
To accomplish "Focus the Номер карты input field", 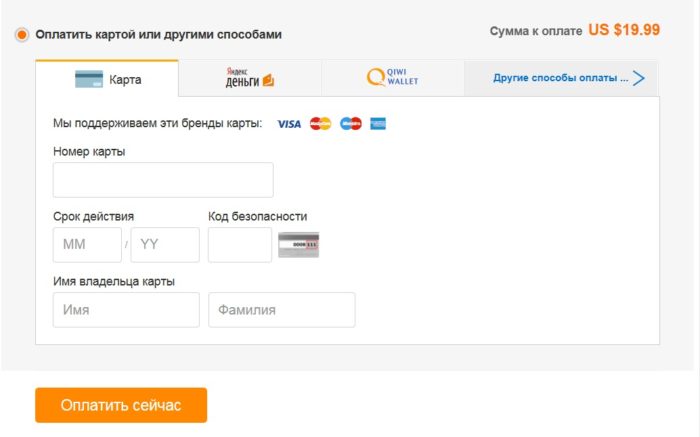I will click(163, 180).
